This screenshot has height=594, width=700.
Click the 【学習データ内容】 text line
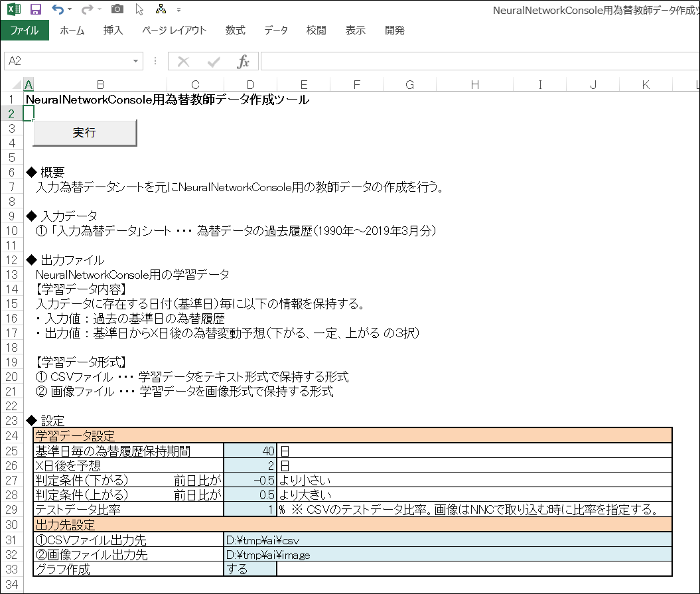[81, 289]
